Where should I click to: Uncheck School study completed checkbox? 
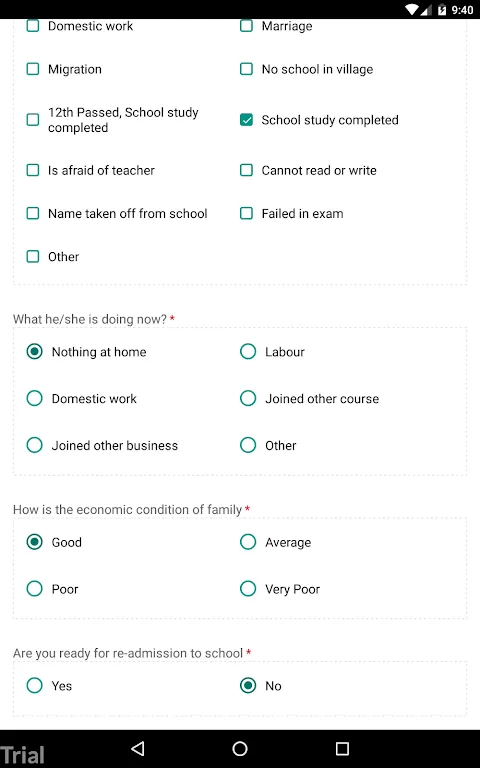tap(246, 120)
